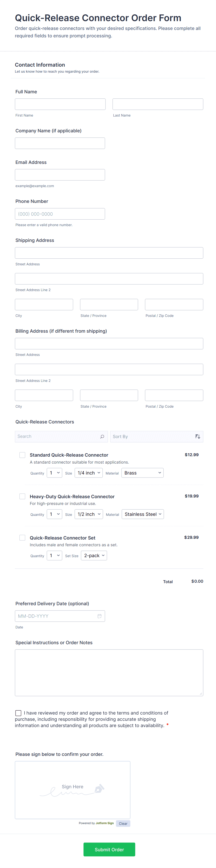Select the Standard Quick-Release Connector checkbox
This screenshot has width=216, height=868.
pyautogui.click(x=22, y=455)
